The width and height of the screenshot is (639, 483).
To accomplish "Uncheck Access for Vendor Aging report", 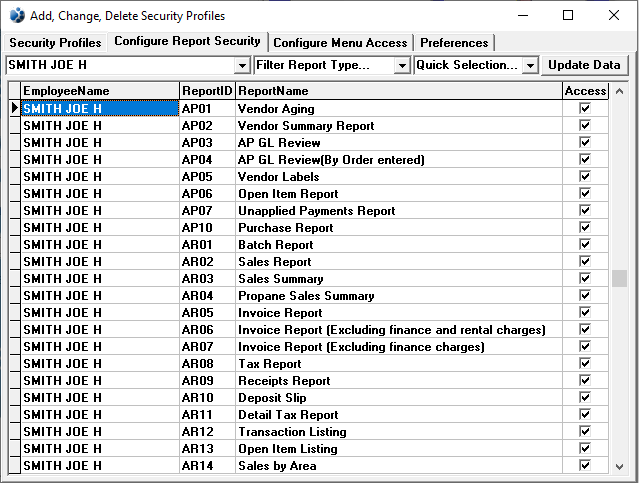I will pos(585,108).
